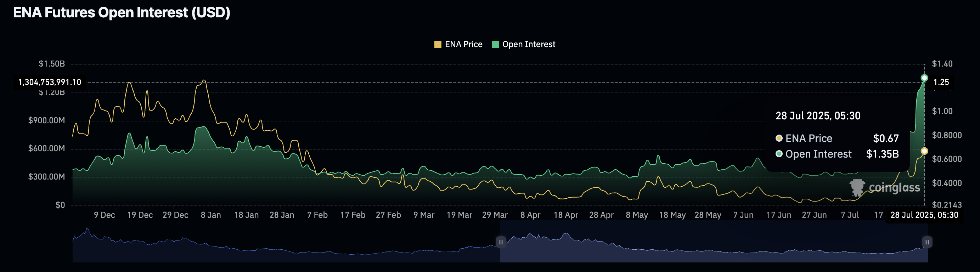Click the 27 Feb date label
980x272 pixels.
pyautogui.click(x=388, y=215)
